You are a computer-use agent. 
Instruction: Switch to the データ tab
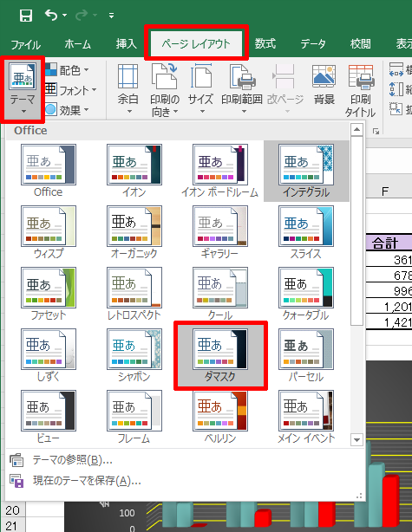pyautogui.click(x=313, y=44)
